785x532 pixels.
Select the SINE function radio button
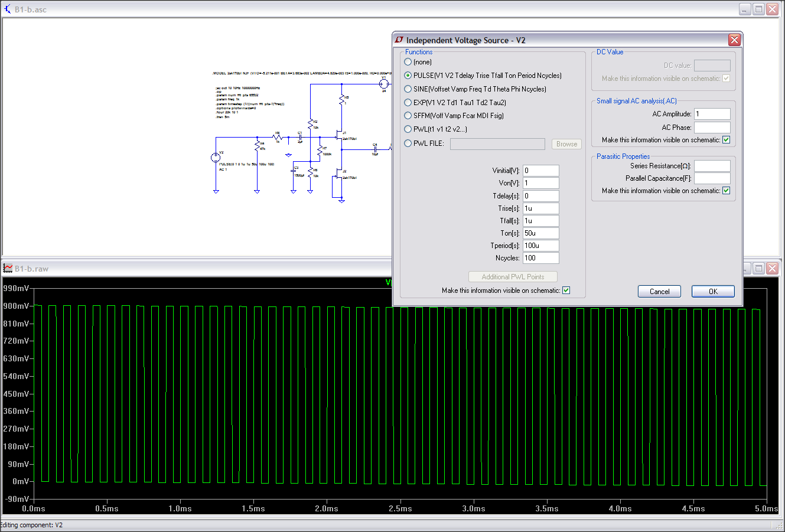click(x=408, y=89)
